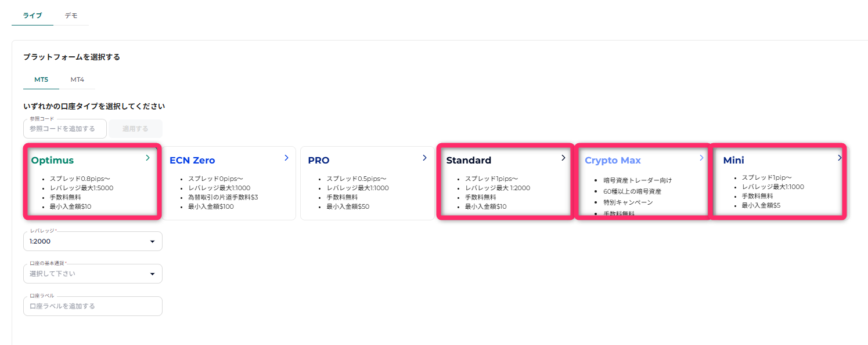Click the 暗号資産トレーダー向け text
Screen dimensions: 868x345
click(638, 180)
